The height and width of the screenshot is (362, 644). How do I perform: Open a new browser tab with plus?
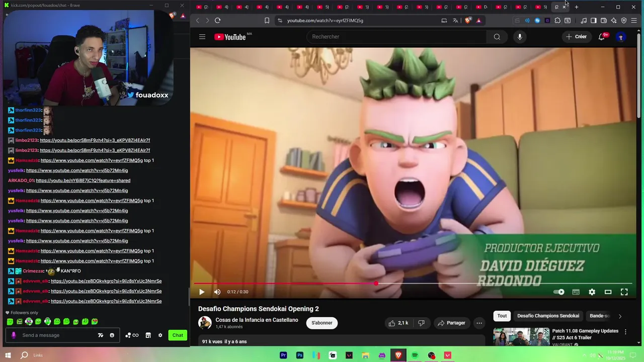577,7
